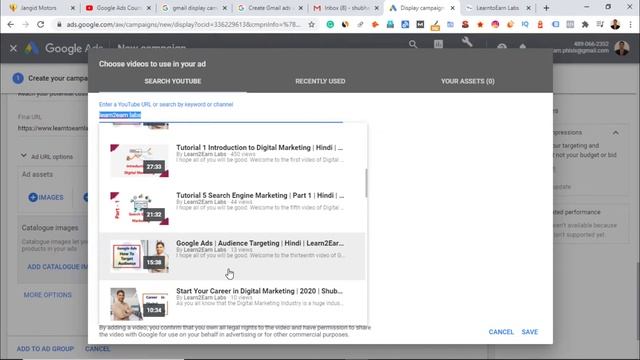
Task: Switch to Create Gmail ads tab
Action: (270, 8)
